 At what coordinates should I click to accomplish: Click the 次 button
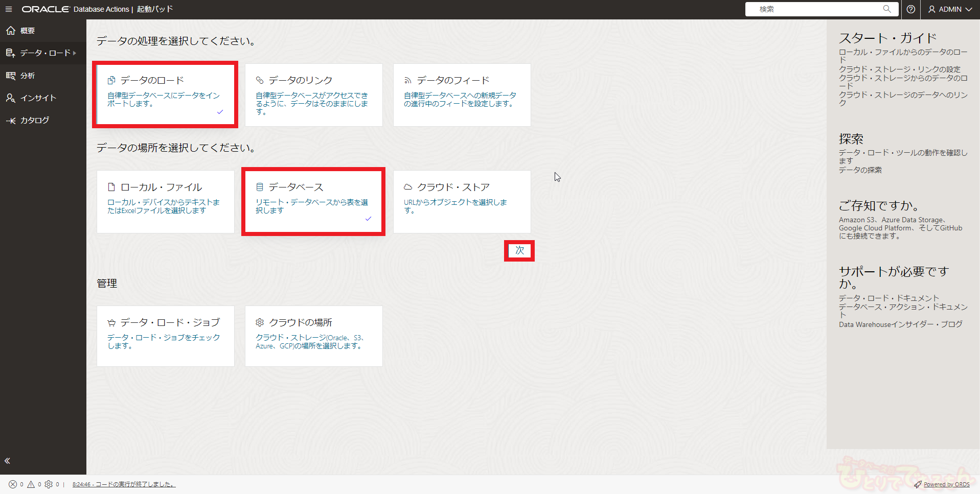(x=519, y=250)
